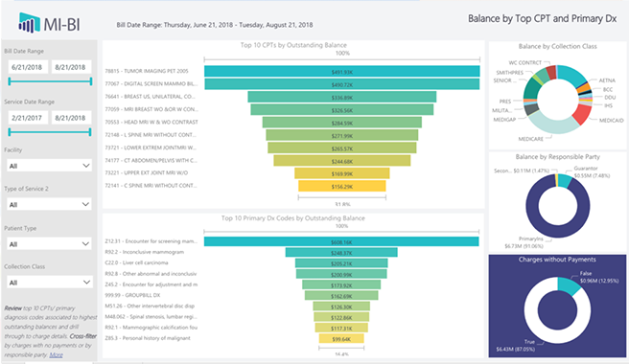Select the 78815 Tumor Imaging PET funnel bar
Image resolution: width=629 pixels, height=364 pixels.
pyautogui.click(x=341, y=71)
